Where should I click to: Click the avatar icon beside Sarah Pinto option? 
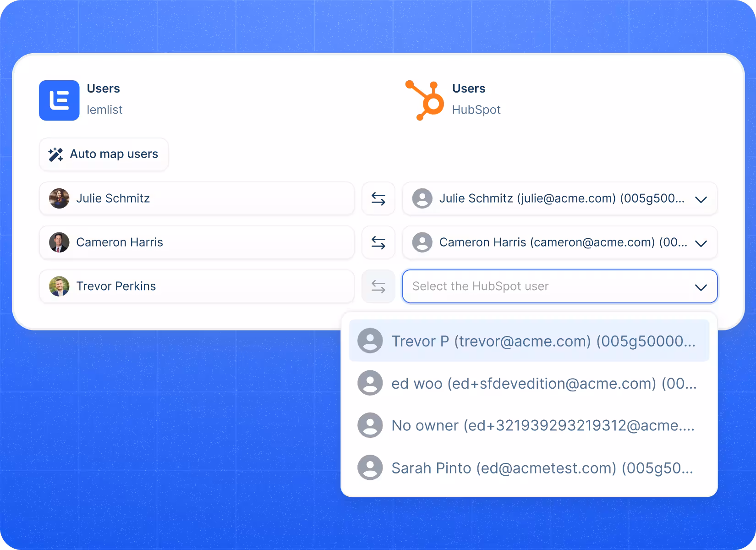[x=370, y=467]
